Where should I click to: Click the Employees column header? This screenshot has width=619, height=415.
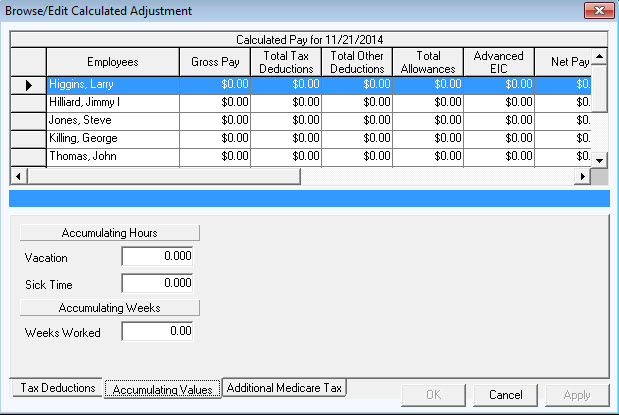coord(112,62)
